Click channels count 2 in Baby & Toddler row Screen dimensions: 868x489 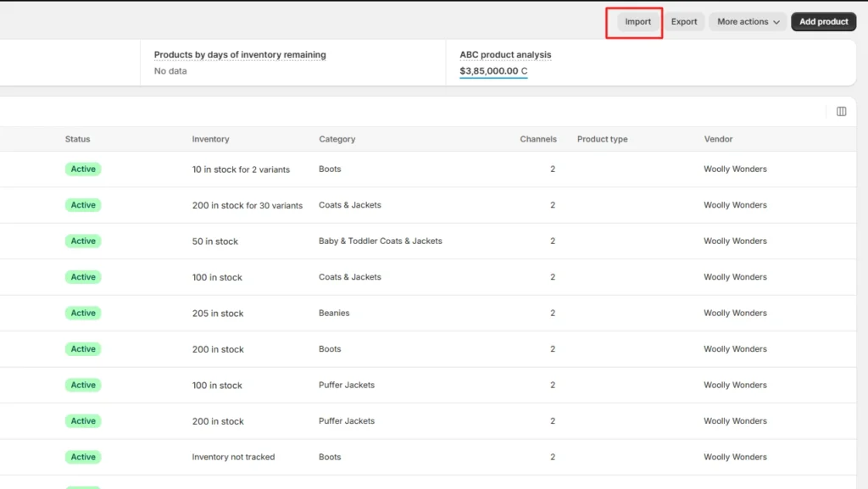pos(553,242)
